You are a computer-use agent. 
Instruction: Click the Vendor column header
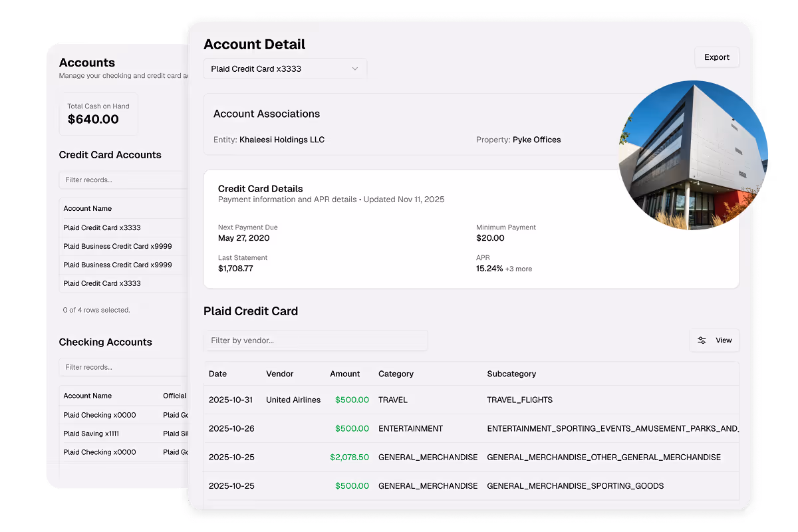pyautogui.click(x=279, y=374)
